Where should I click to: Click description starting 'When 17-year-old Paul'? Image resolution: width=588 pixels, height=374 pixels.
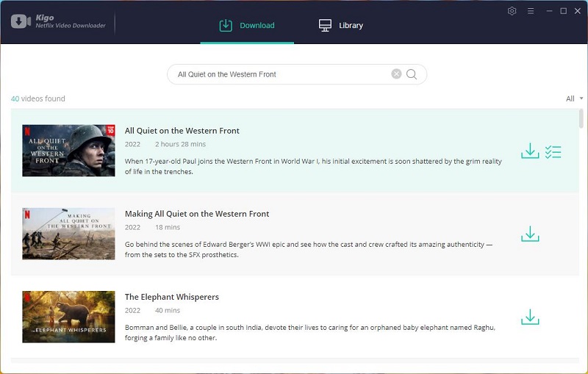coord(313,166)
